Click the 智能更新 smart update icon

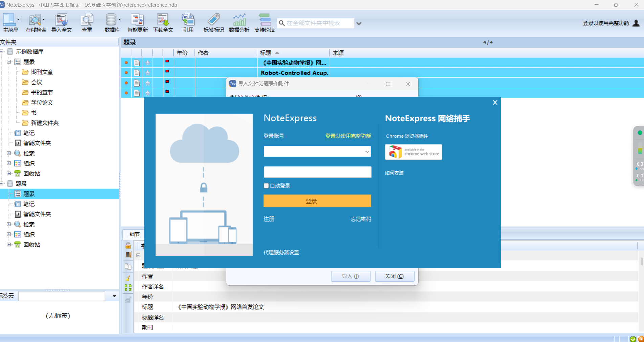[x=137, y=20]
